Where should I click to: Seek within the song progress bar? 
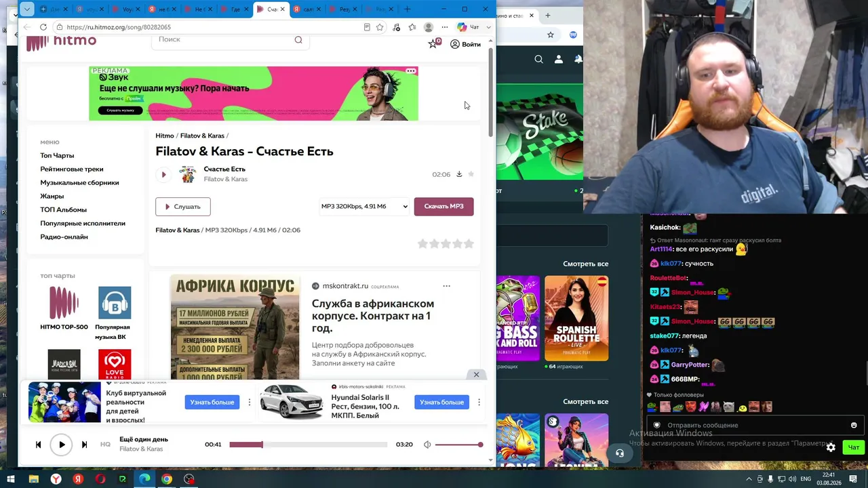tap(308, 445)
